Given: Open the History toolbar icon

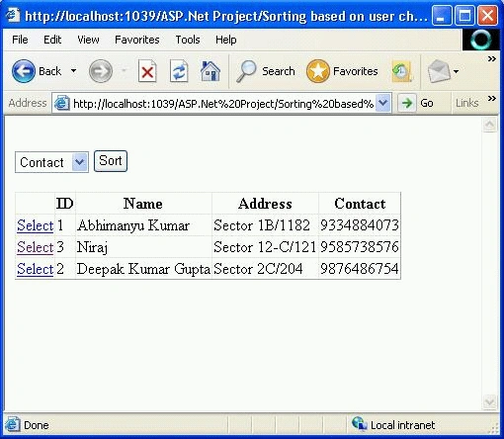Looking at the screenshot, I should coord(401,71).
